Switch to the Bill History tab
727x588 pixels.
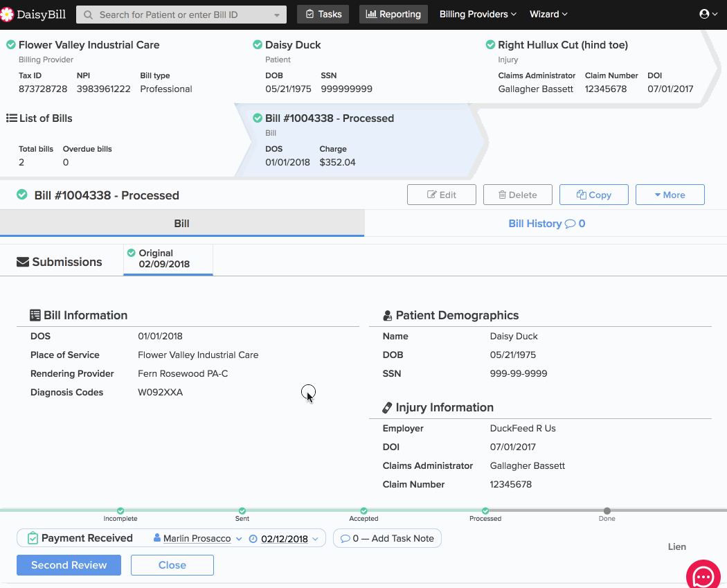pos(546,224)
